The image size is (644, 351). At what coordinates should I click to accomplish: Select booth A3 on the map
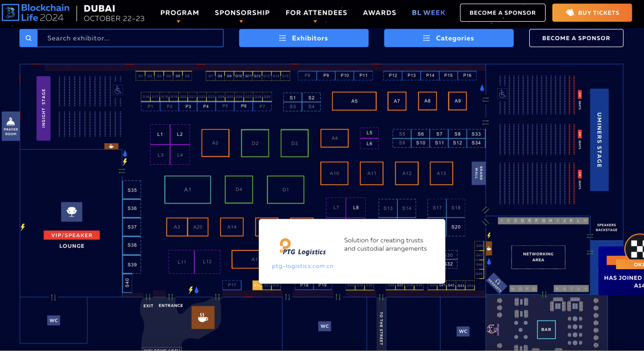(x=177, y=227)
